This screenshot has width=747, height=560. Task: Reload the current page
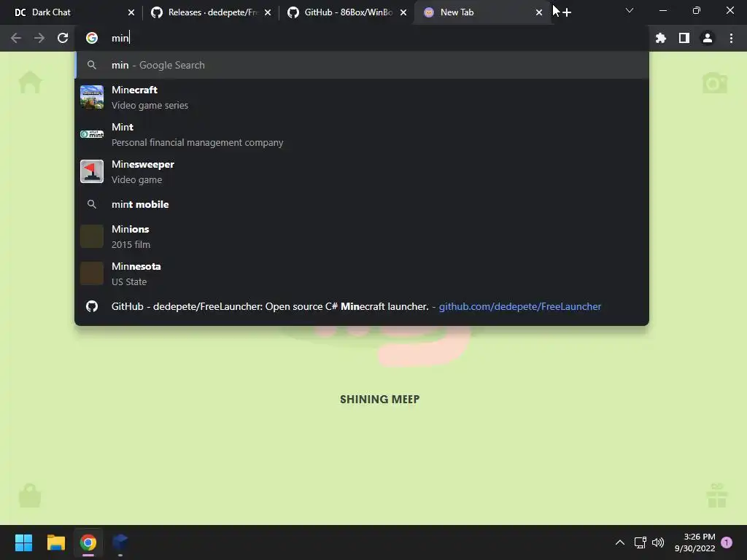click(63, 38)
